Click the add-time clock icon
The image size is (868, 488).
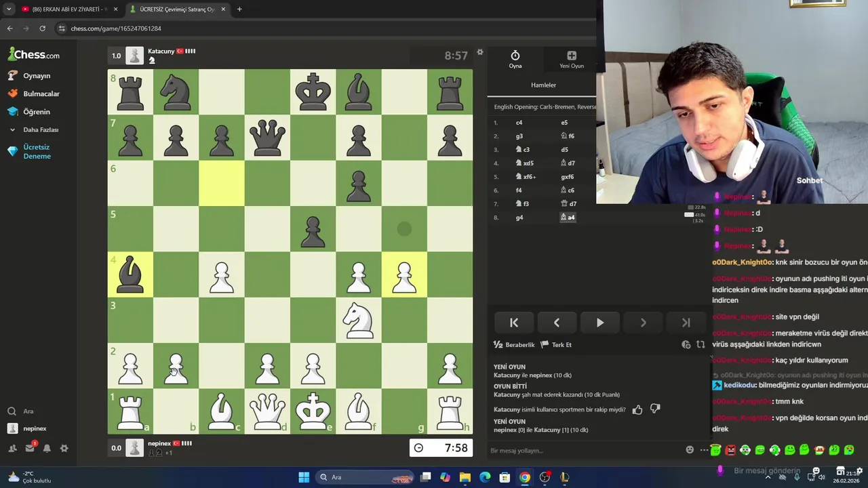pyautogui.click(x=686, y=345)
